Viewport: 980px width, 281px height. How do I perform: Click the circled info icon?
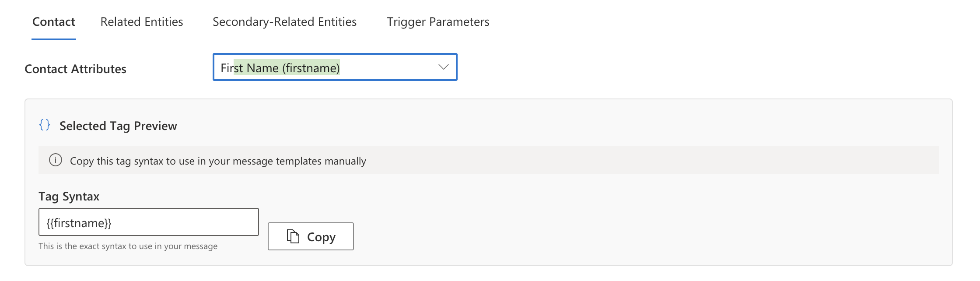point(56,160)
